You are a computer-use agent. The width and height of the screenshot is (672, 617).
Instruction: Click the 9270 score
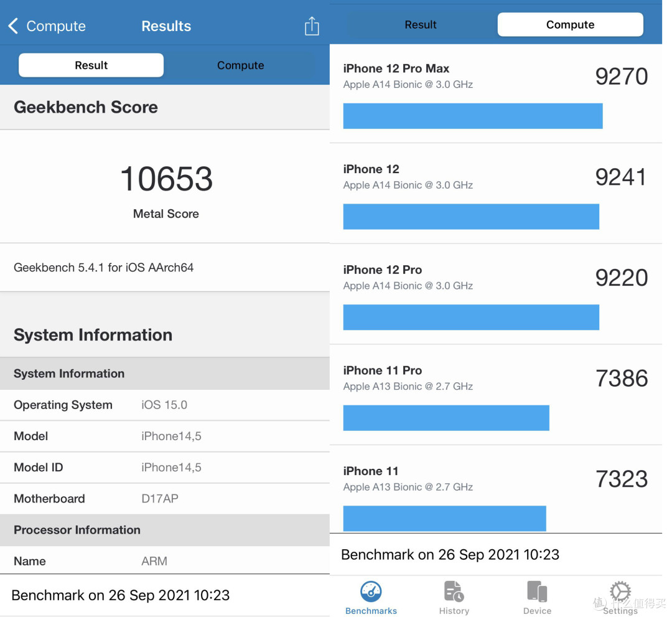(622, 77)
